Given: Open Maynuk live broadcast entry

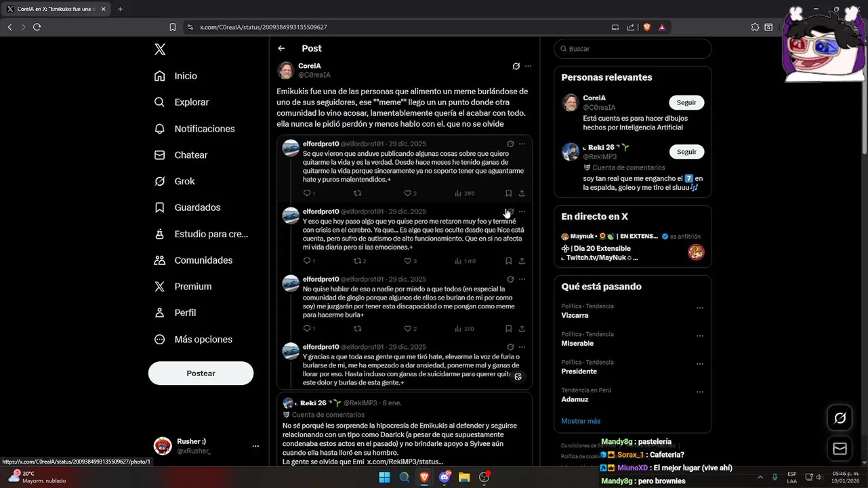Looking at the screenshot, I should click(x=633, y=247).
